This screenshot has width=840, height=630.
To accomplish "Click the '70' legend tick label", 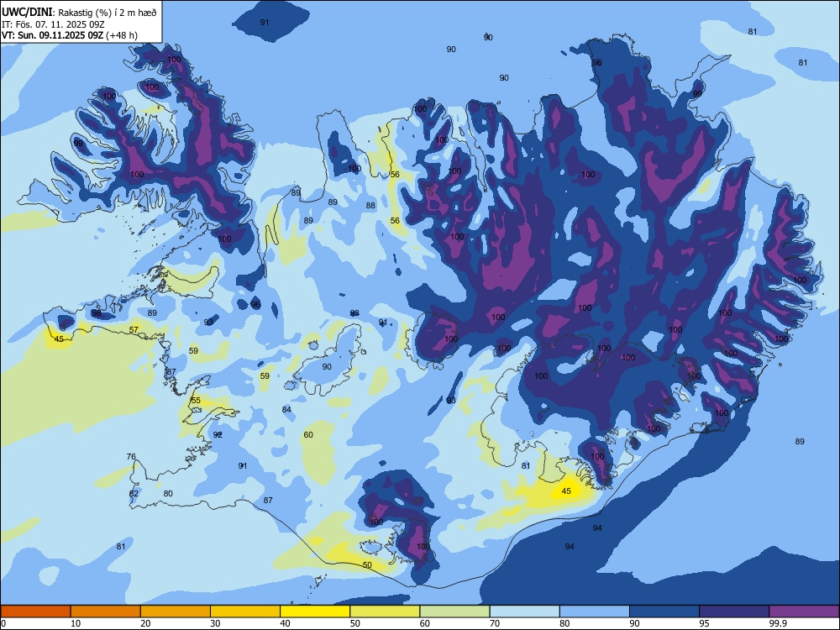I will point(495,623).
